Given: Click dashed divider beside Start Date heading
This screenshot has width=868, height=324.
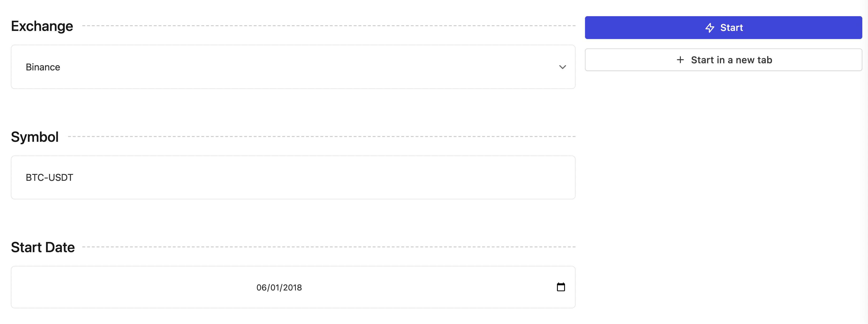Looking at the screenshot, I should point(329,247).
